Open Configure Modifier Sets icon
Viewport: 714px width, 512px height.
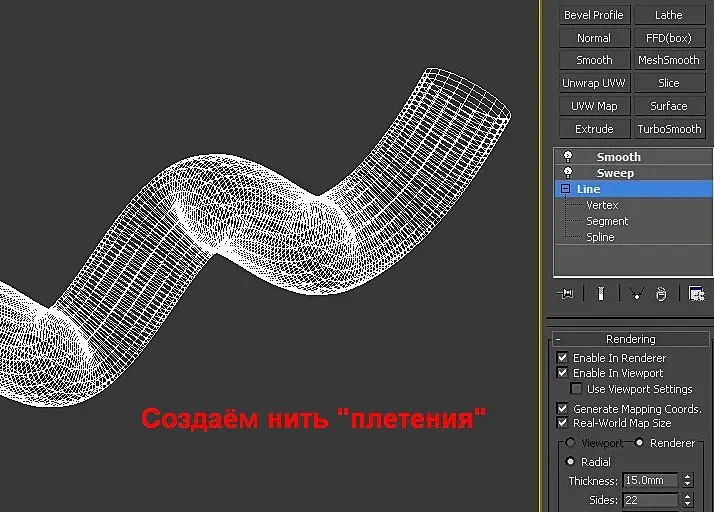[x=696, y=294]
